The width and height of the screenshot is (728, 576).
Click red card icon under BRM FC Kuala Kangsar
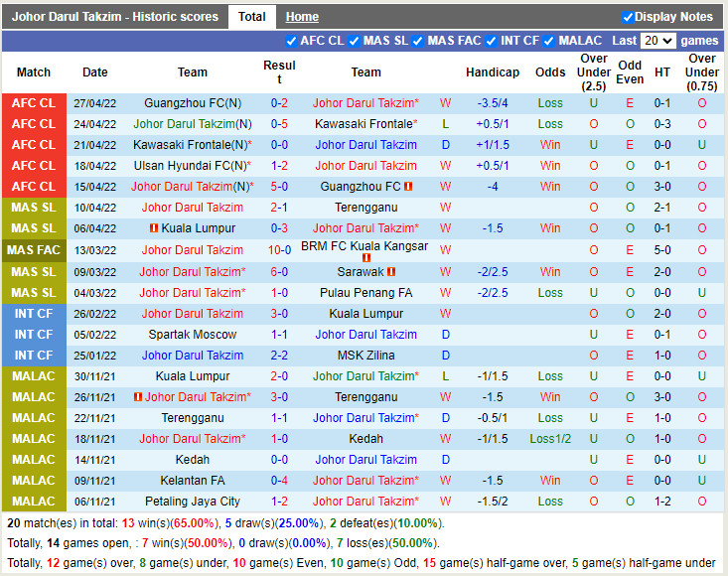point(365,258)
